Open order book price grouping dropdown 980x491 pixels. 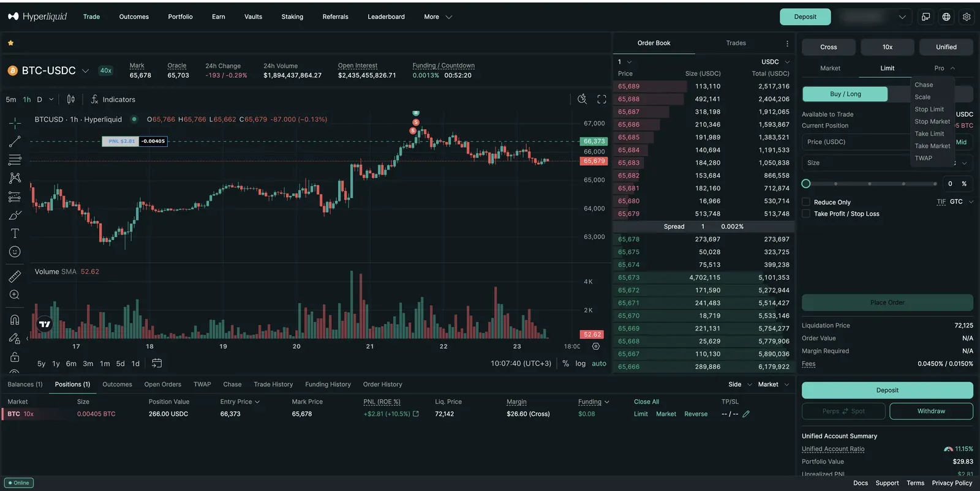point(625,62)
